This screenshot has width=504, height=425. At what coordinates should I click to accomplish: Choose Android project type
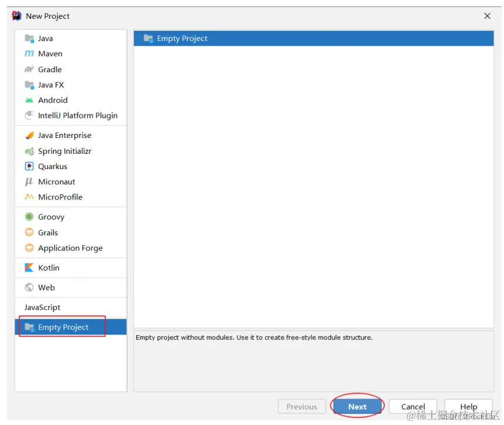click(x=70, y=100)
